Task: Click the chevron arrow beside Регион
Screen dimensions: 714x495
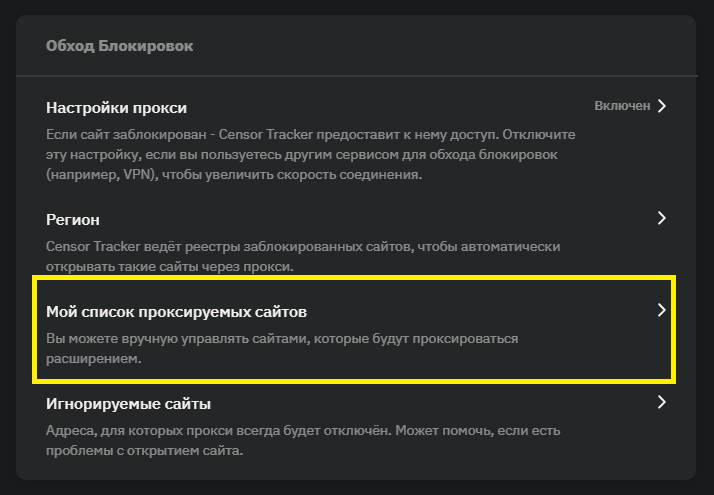Action: tap(661, 218)
